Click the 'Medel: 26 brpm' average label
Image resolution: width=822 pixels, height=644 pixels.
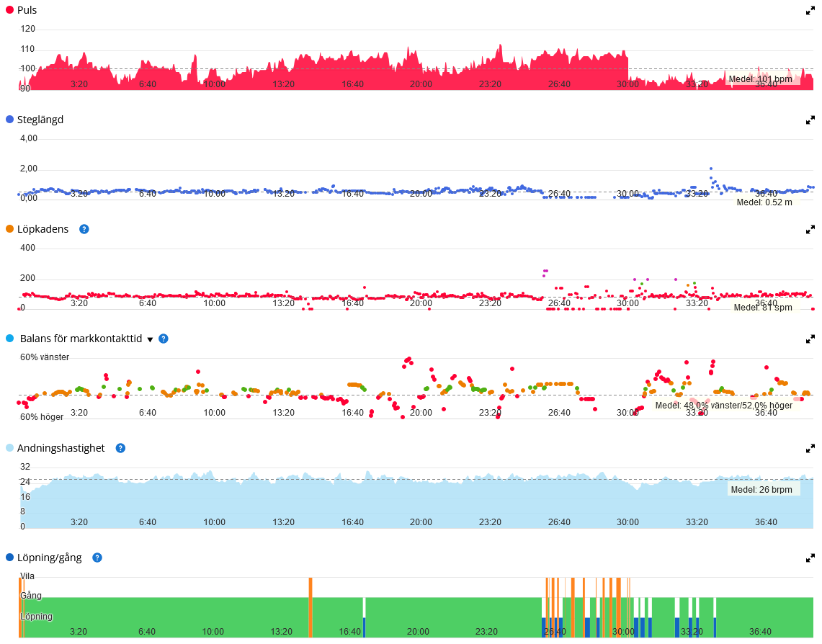(761, 490)
